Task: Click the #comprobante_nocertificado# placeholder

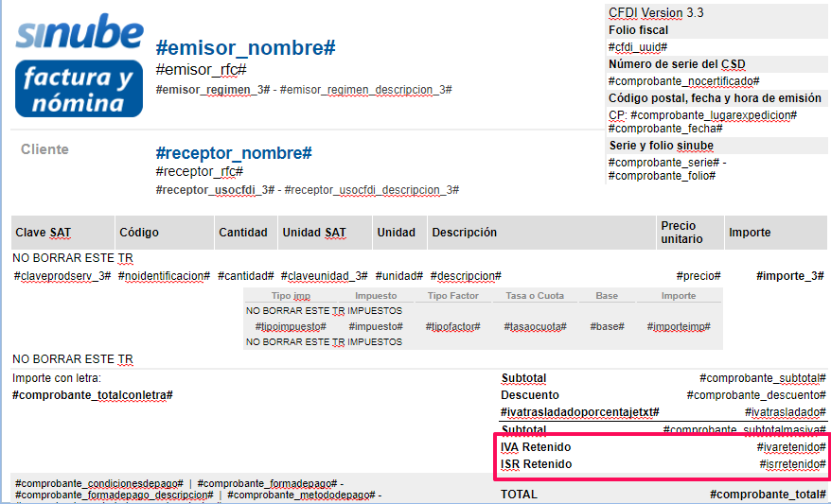Action: [683, 81]
